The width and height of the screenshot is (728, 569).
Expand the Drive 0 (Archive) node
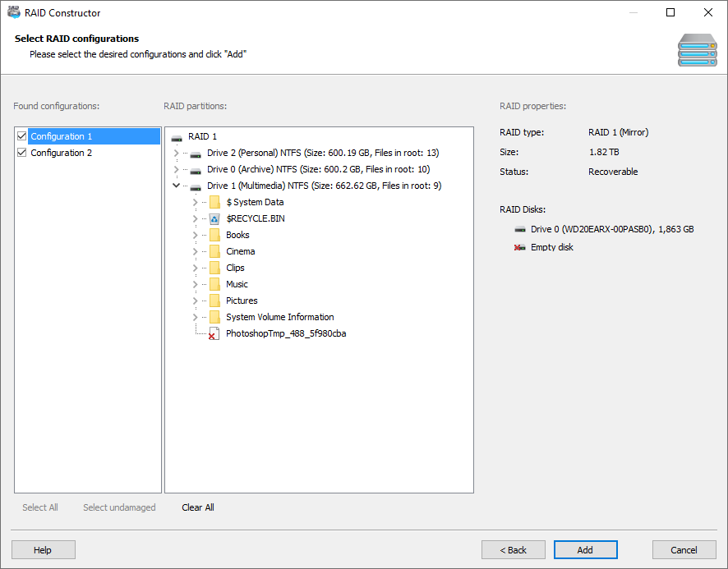point(177,169)
